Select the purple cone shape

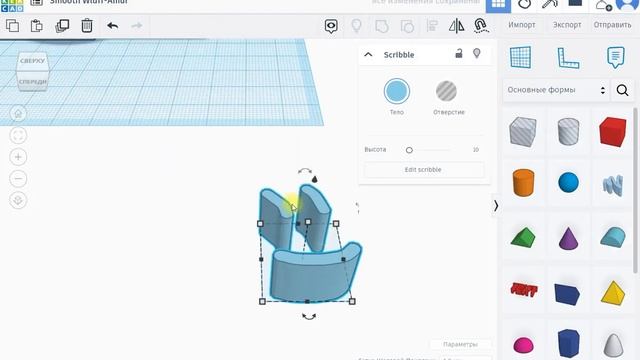click(568, 238)
